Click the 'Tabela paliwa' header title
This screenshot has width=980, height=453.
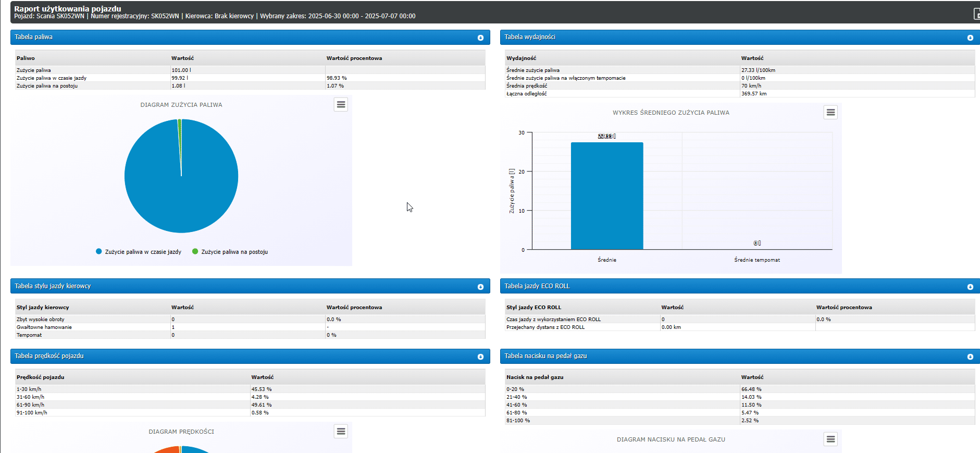point(34,37)
